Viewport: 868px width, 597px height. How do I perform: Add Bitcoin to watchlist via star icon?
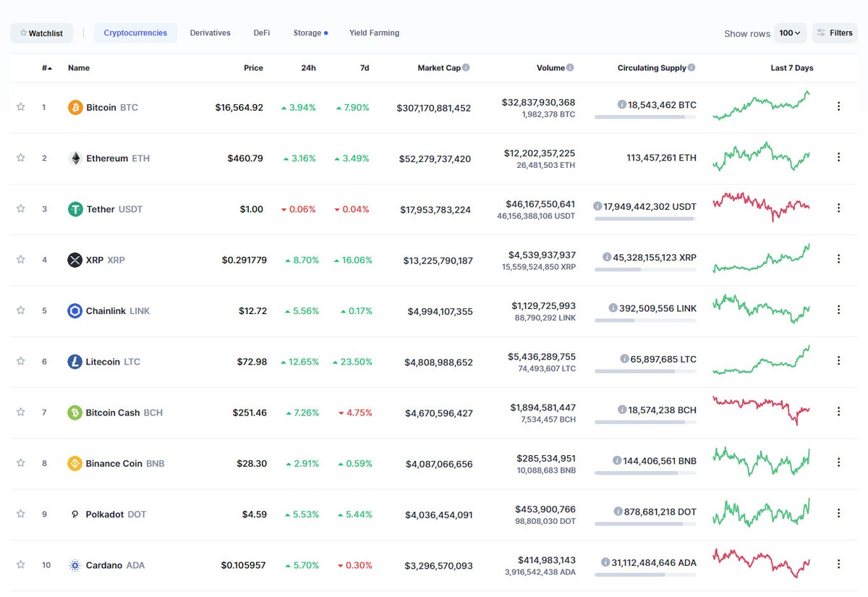point(20,106)
